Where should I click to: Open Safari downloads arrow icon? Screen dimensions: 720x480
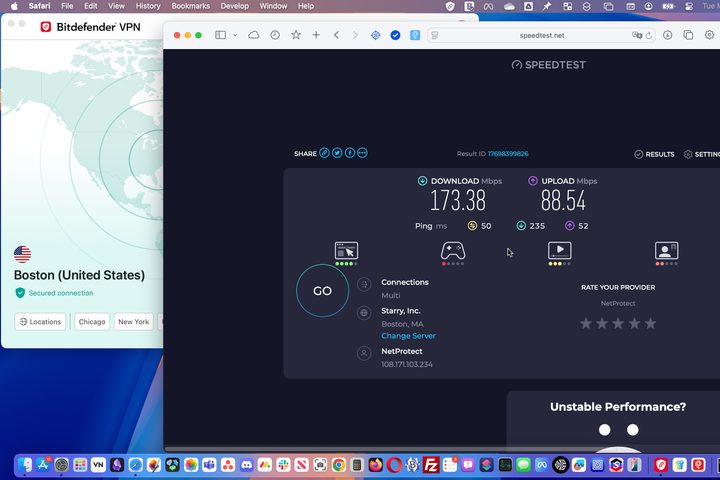click(668, 35)
